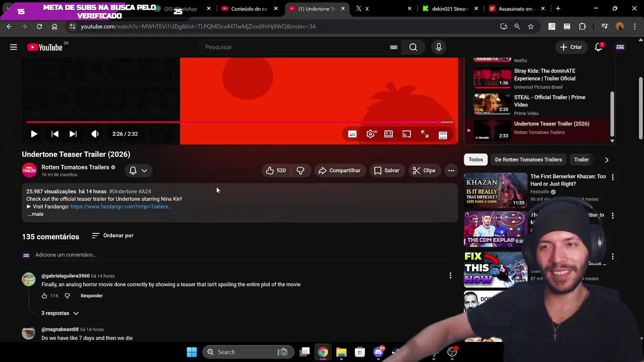Select De Rotten Tomatoes Trailers chip

(x=528, y=159)
